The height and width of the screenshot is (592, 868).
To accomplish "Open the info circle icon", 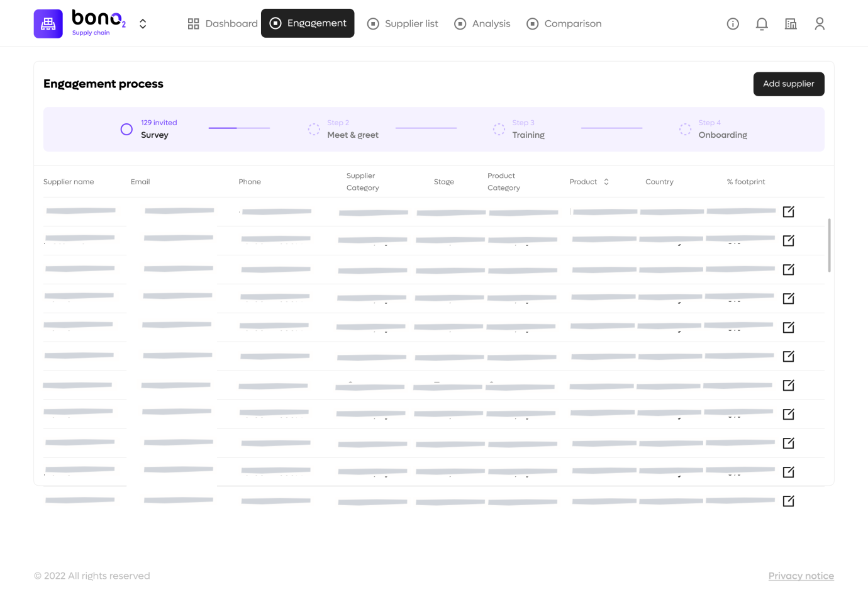I will pos(733,24).
